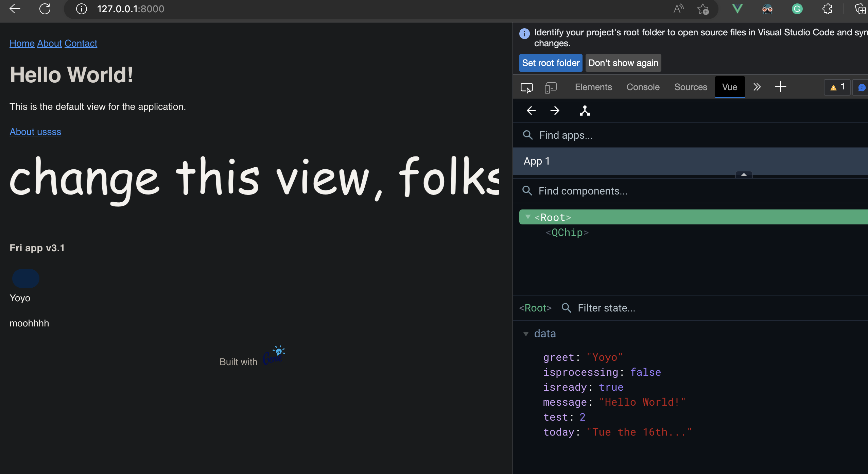Switch to the Sources tab
This screenshot has width=868, height=474.
[x=691, y=87]
